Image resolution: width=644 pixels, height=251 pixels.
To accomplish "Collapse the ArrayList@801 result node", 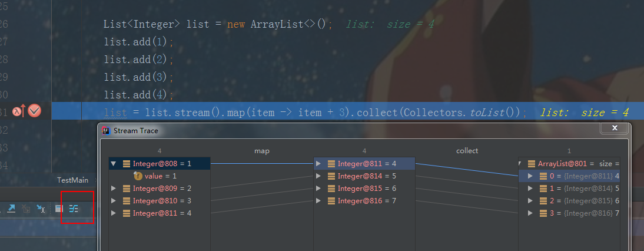I will 520,163.
